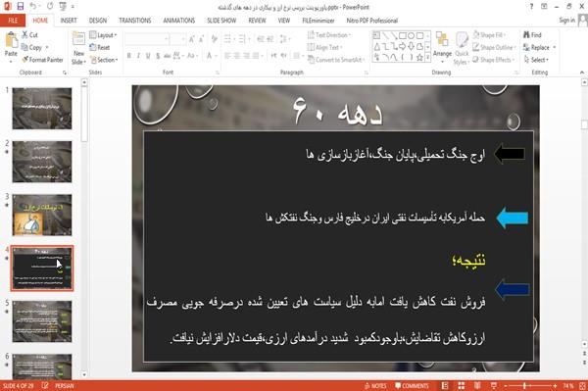The width and height of the screenshot is (588, 391).
Task: Open Shape Outline color dropdown
Action: coord(495,47)
